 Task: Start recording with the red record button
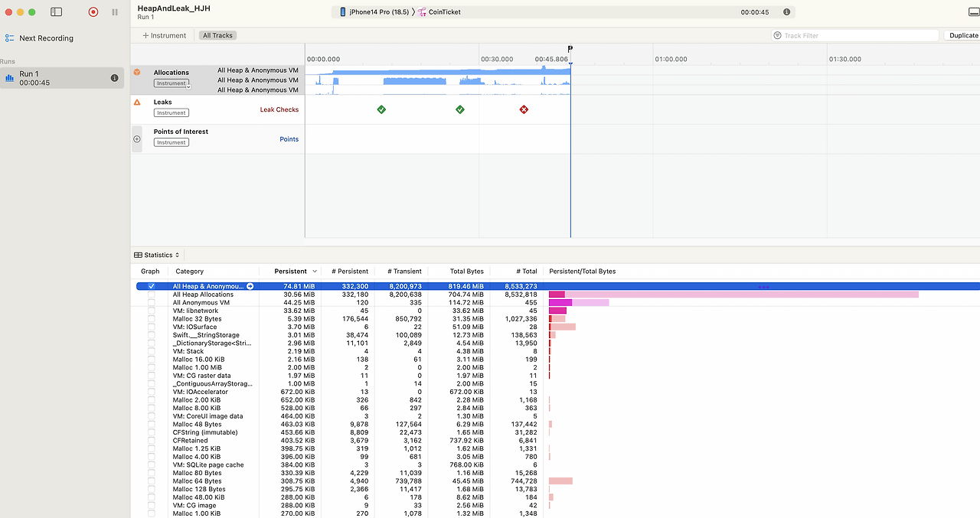(x=93, y=12)
